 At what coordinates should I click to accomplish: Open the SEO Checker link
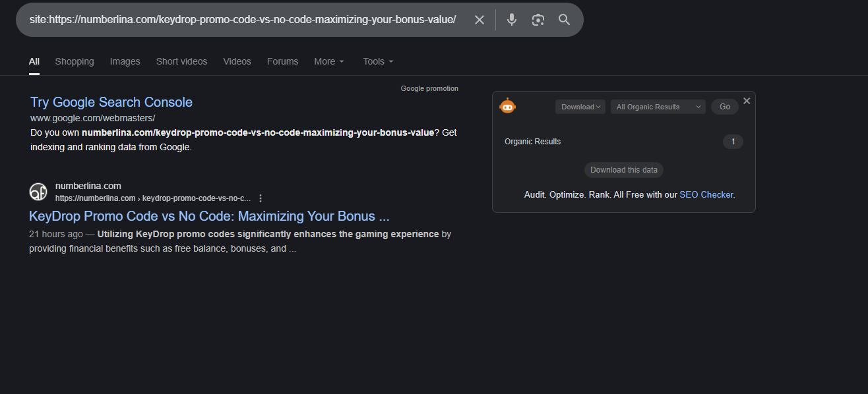pyautogui.click(x=706, y=194)
